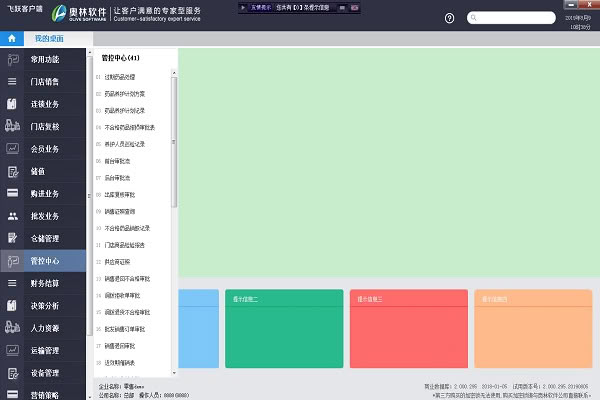Click the 会员业务 chart icon
The image size is (600, 400).
[x=13, y=148]
